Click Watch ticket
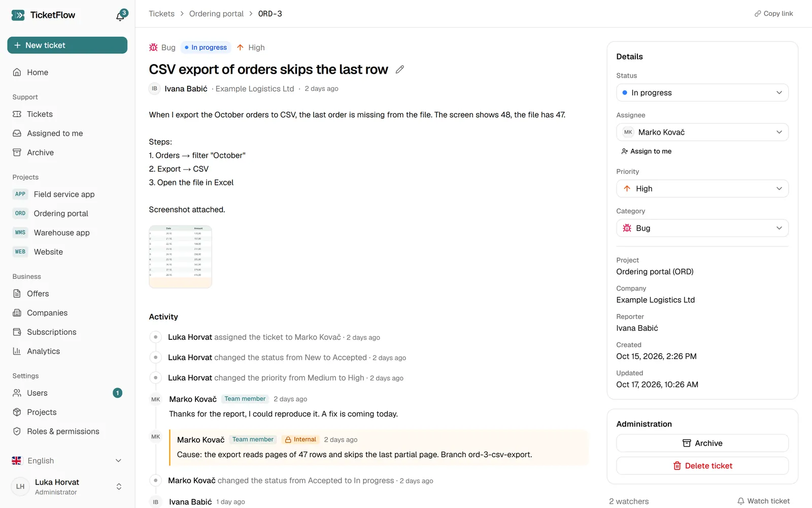This screenshot has height=508, width=812. click(x=763, y=501)
